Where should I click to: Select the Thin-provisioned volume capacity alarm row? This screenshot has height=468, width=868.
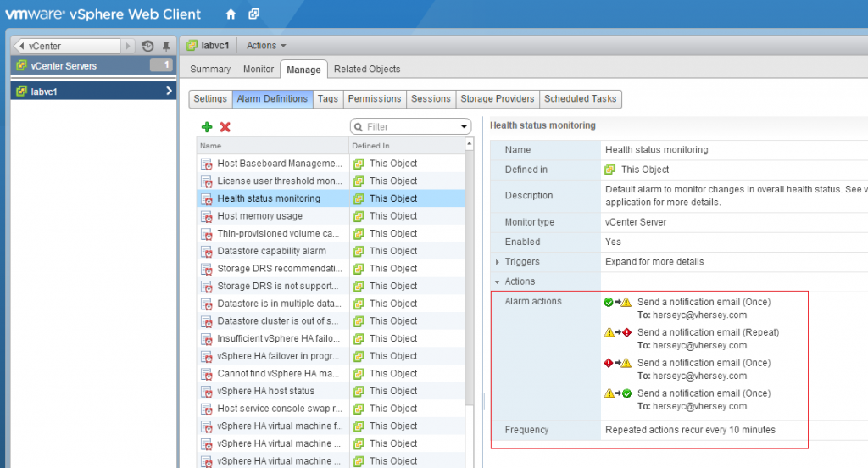331,234
